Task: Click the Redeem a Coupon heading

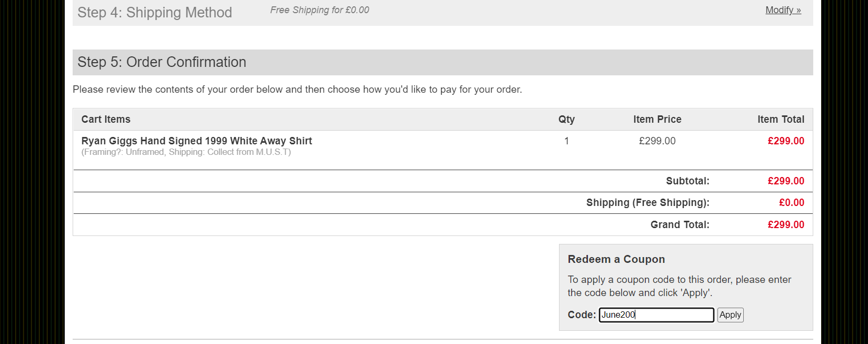Action: click(616, 259)
